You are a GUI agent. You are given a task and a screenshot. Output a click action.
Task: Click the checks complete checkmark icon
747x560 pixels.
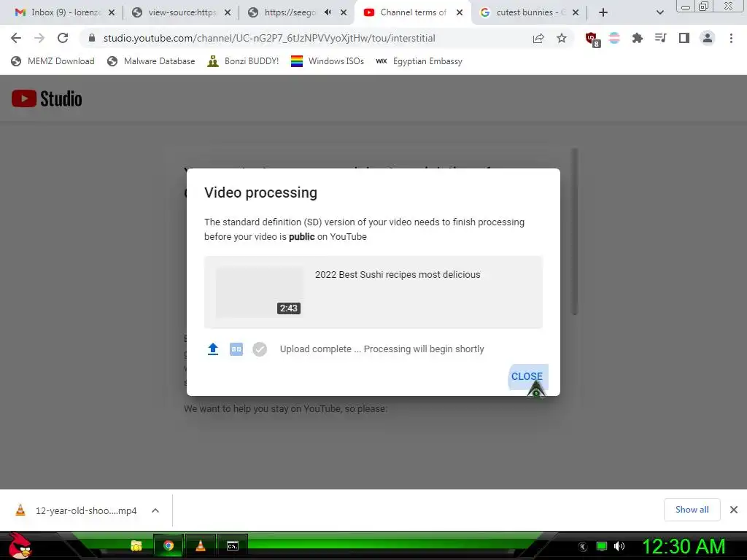(260, 349)
